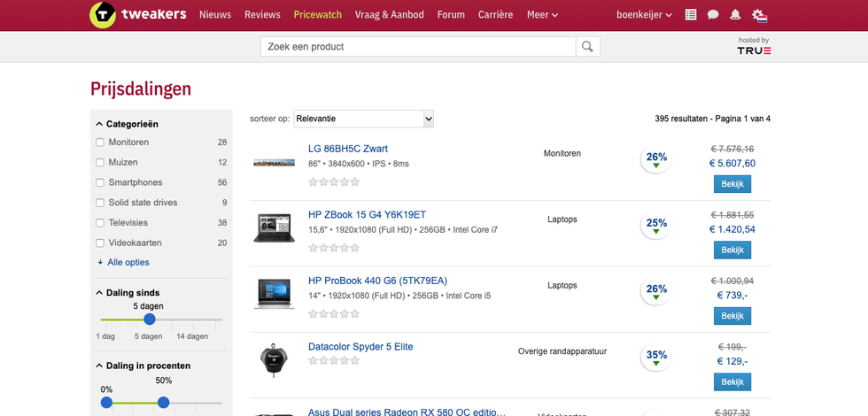The image size is (868, 416).
Task: Open Carrière in the top menu
Action: 495,15
